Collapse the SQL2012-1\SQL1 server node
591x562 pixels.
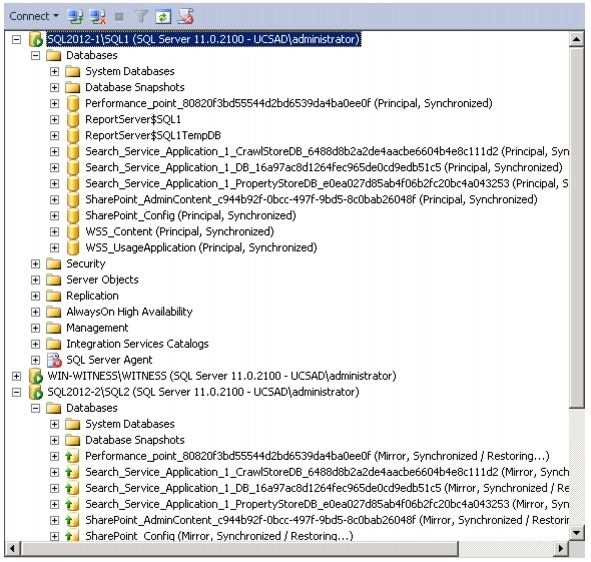point(16,39)
